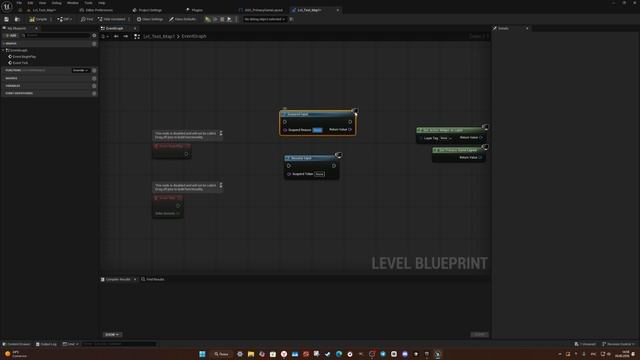Click the Unreal Engine logo icon

pos(7,7)
